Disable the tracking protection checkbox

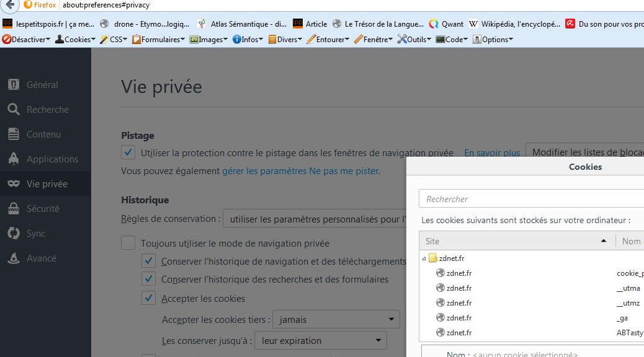[x=128, y=152]
